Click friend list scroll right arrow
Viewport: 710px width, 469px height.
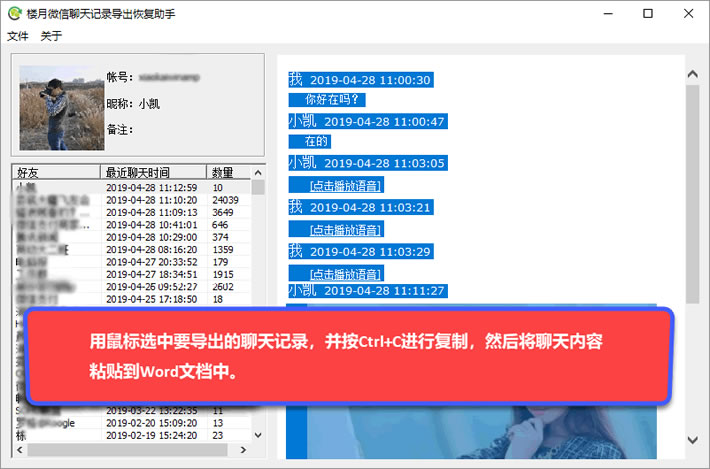pos(243,450)
